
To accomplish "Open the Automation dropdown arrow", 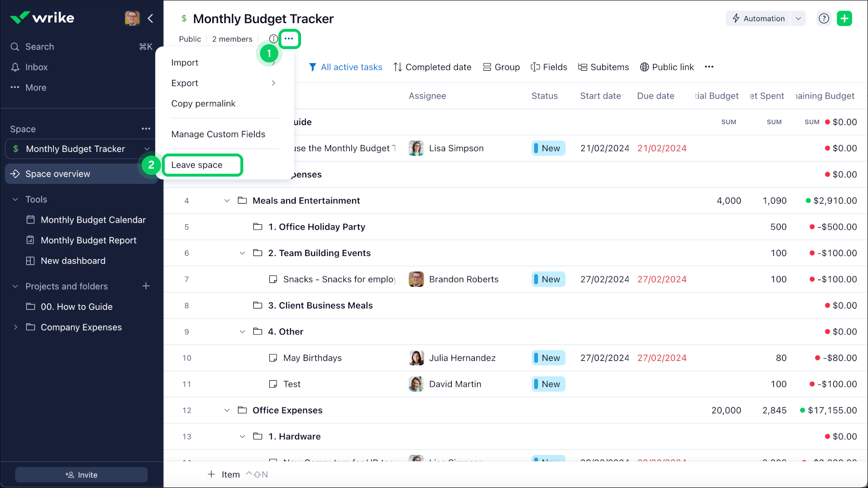I will [798, 19].
